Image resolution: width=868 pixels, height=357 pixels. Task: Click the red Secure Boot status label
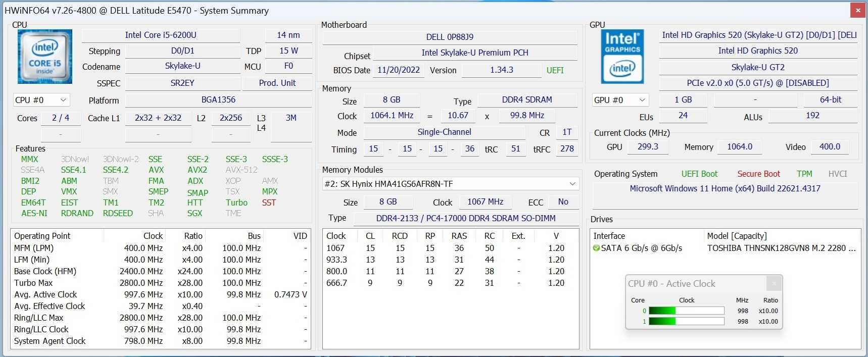pos(758,174)
